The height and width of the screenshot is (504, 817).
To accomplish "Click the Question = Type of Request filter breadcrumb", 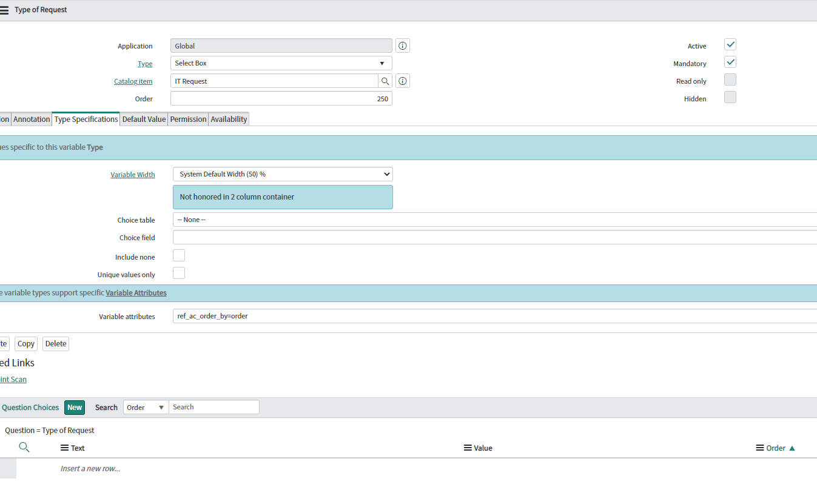I will coord(50,431).
